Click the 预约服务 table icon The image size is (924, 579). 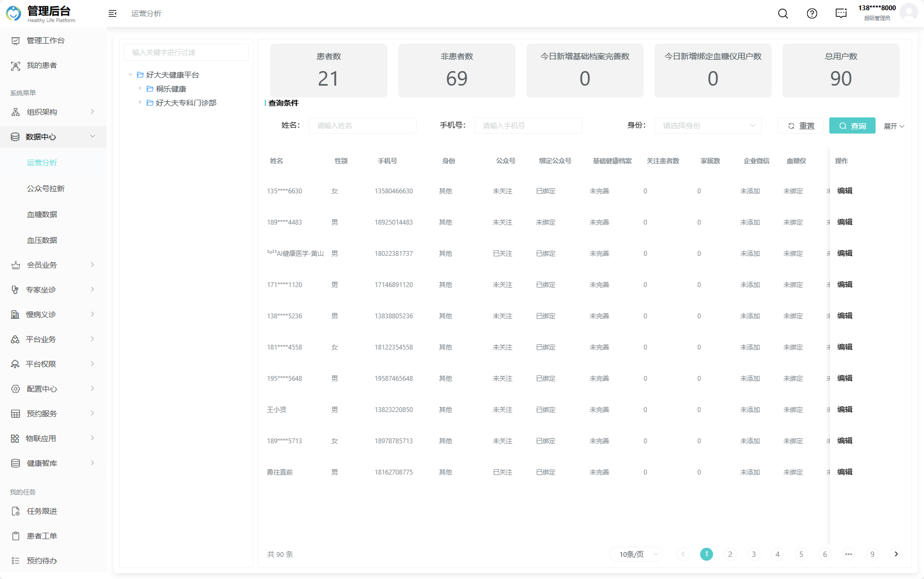click(16, 414)
